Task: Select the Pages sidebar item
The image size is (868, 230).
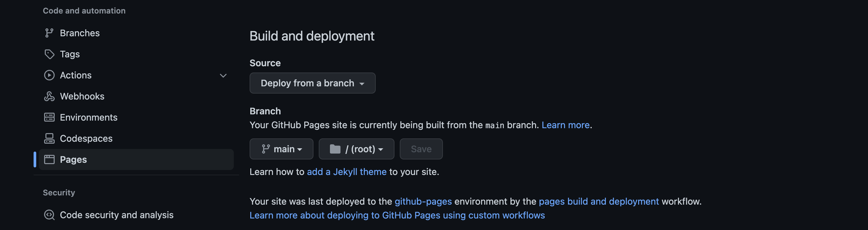Action: [136, 159]
